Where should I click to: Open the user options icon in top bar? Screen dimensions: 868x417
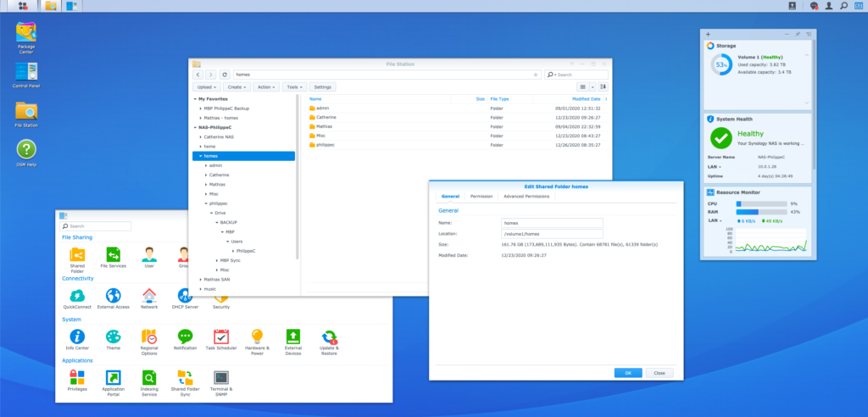[829, 6]
